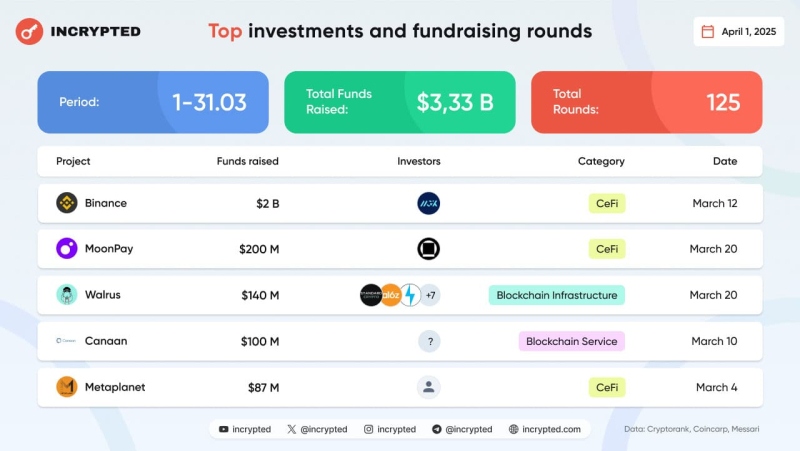Visit the incrypted.com website link

coord(544,429)
